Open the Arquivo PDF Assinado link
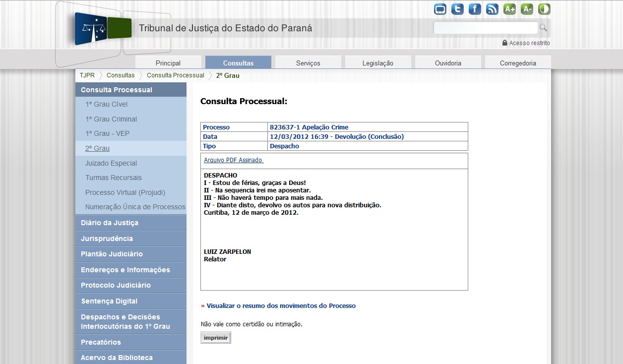Viewport: 623px width, 364px height. tap(233, 160)
